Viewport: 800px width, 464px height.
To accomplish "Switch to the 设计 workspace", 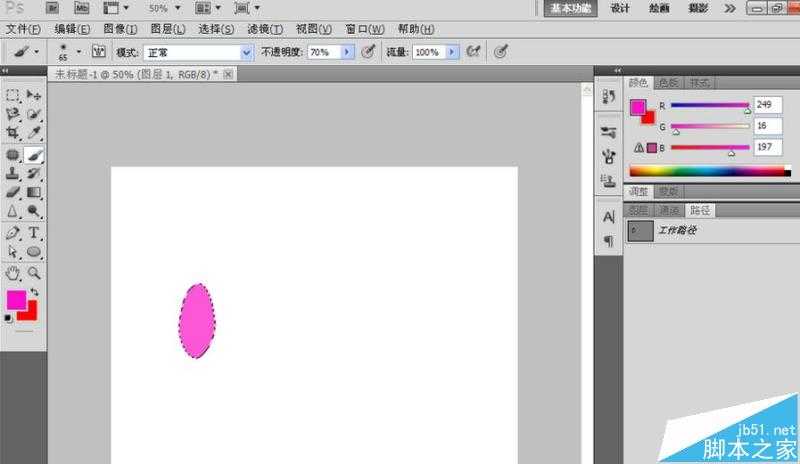I will (x=620, y=8).
